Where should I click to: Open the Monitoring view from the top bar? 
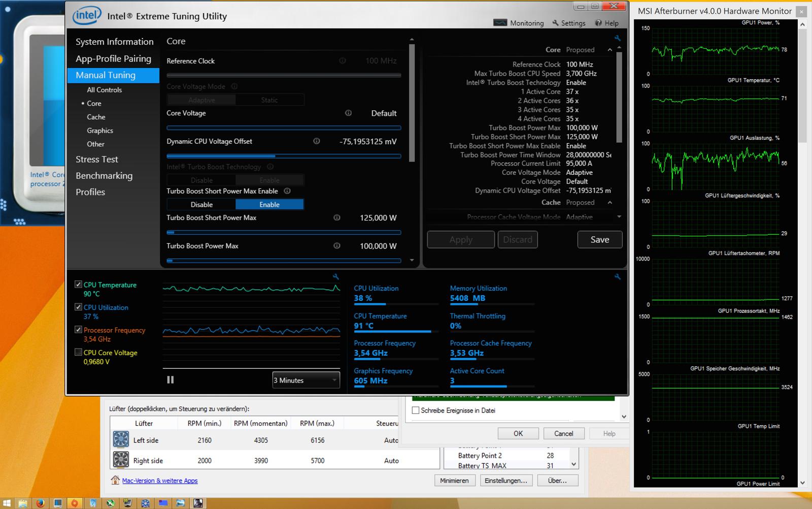tap(518, 23)
